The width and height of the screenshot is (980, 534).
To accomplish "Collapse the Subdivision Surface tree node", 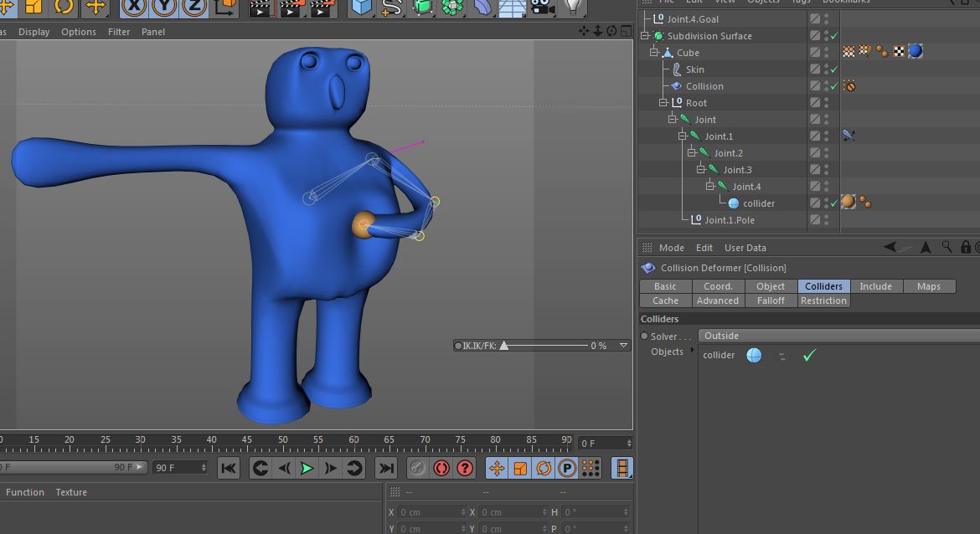I will (x=645, y=36).
